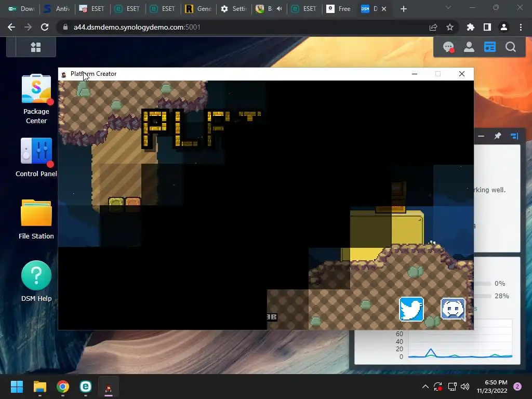This screenshot has width=532, height=399.
Task: Open DSM notifications chat bubble icon
Action: coord(448,47)
